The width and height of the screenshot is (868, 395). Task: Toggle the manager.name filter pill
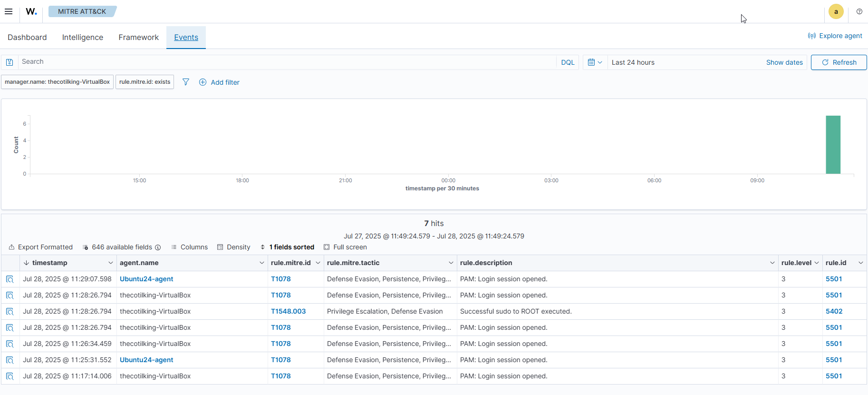57,82
